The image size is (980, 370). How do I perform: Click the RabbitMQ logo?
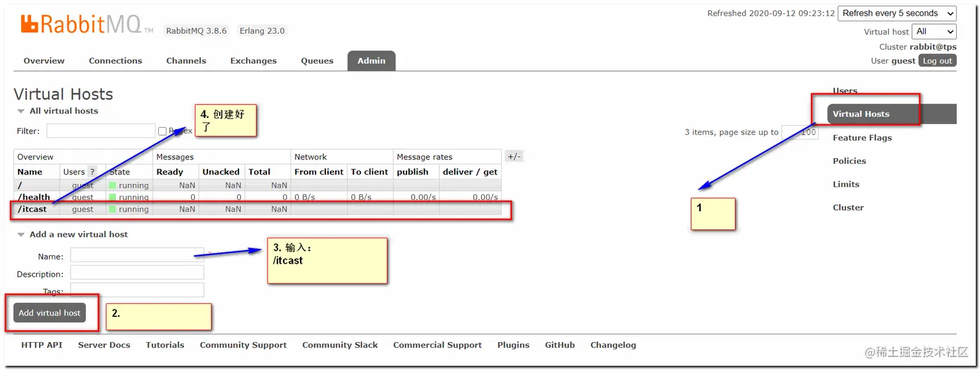coord(87,25)
